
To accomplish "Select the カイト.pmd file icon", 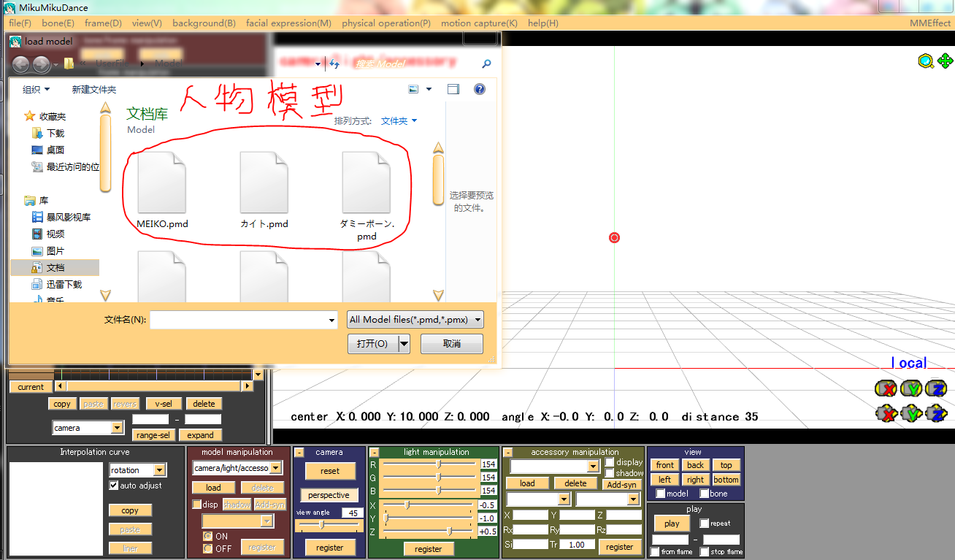I will click(264, 183).
